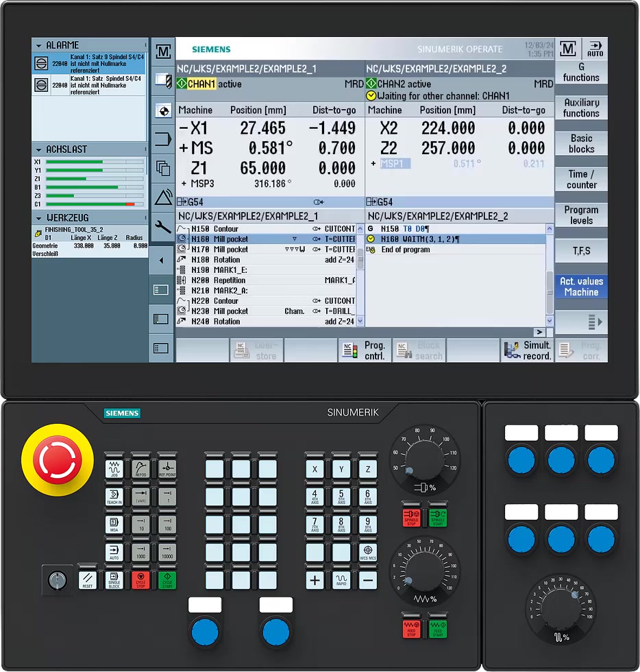Select JOG mode key
The height and width of the screenshot is (672, 640).
pos(114,469)
